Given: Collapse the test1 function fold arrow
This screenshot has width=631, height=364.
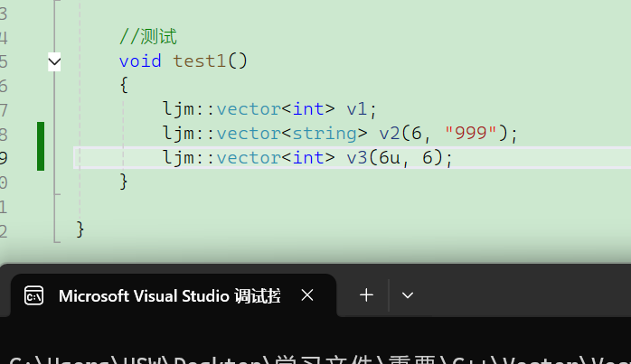Looking at the screenshot, I should tap(54, 62).
